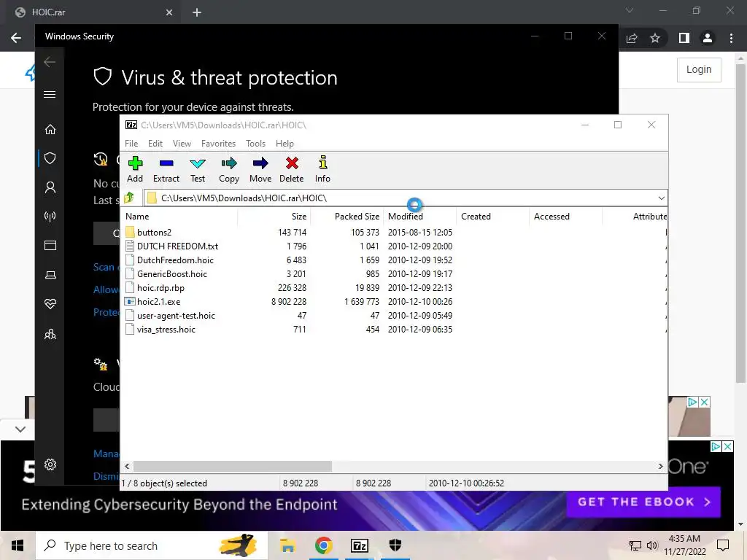Click the Add toolbar button in 7-Zip
This screenshot has width=747, height=560.
(135, 169)
